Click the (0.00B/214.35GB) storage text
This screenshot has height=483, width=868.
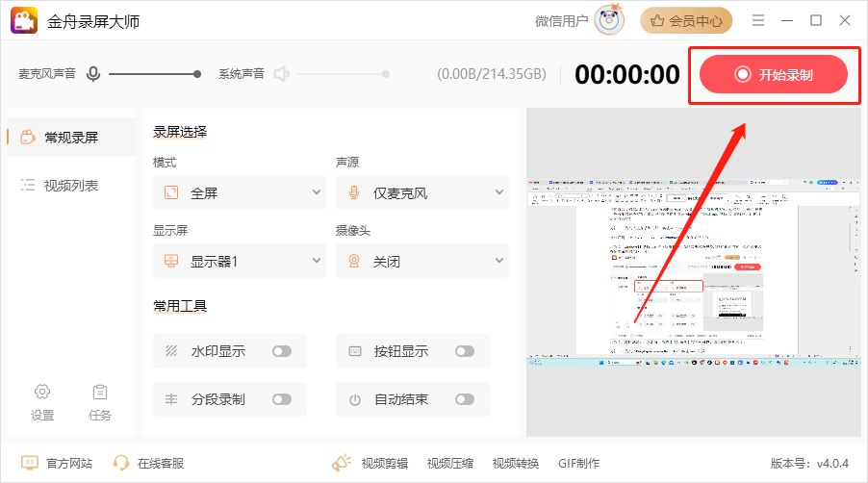[x=492, y=74]
